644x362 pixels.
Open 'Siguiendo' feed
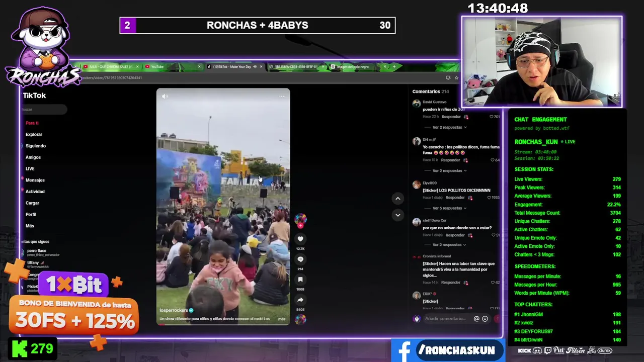coord(36,146)
